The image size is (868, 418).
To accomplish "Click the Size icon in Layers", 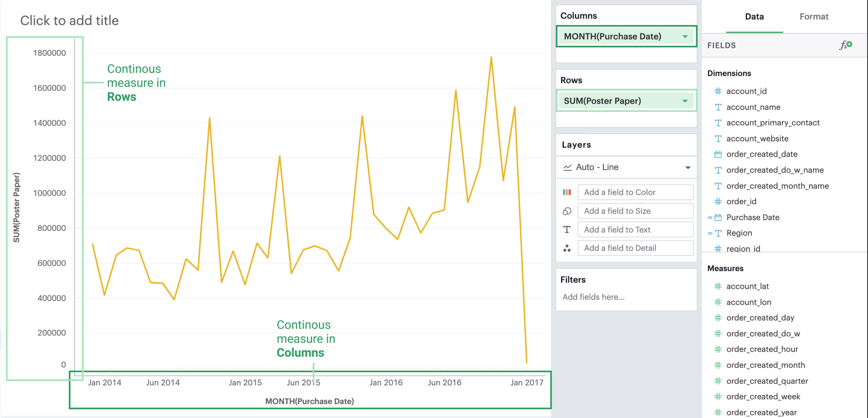I will pyautogui.click(x=567, y=211).
